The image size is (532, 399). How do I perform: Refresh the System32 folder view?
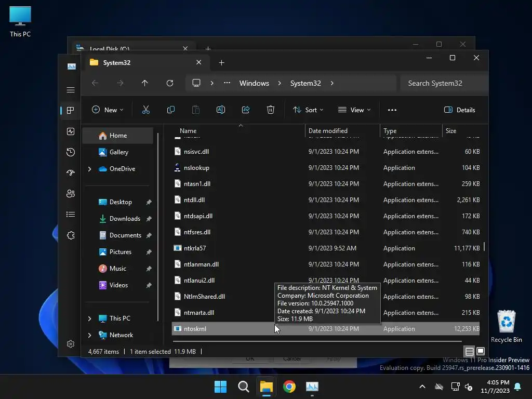170,83
